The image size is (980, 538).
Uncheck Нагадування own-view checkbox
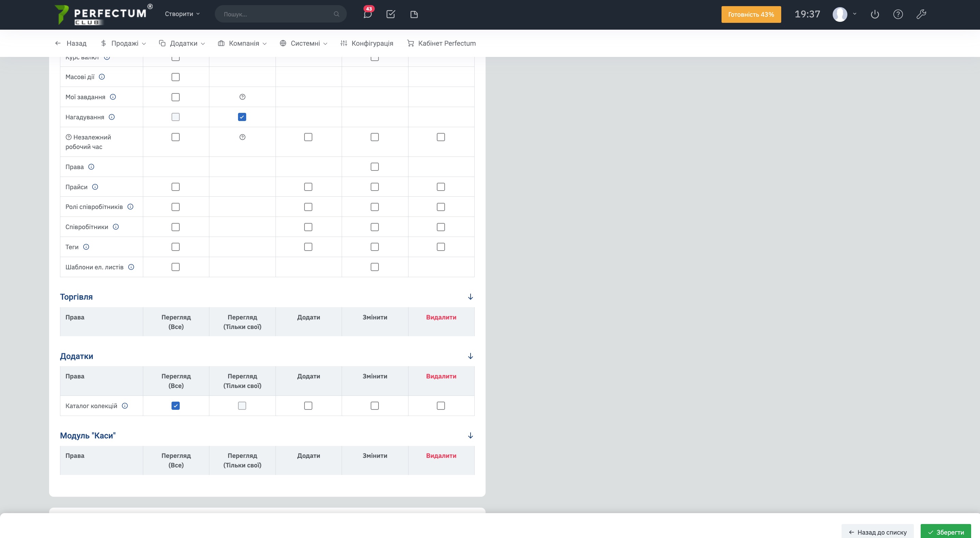[242, 117]
